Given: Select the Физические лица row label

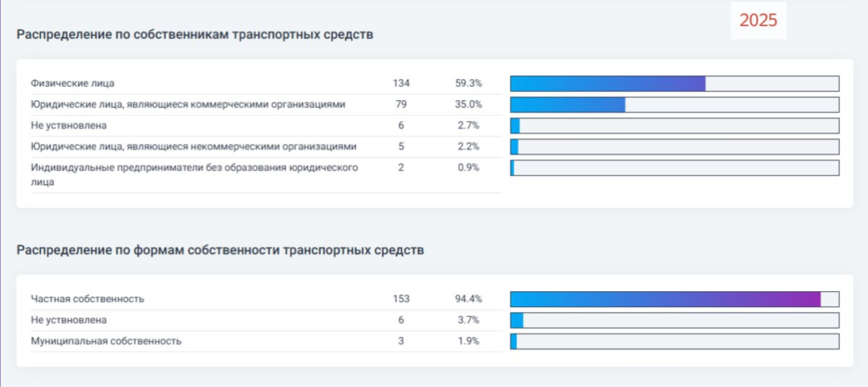Looking at the screenshot, I should (x=73, y=84).
